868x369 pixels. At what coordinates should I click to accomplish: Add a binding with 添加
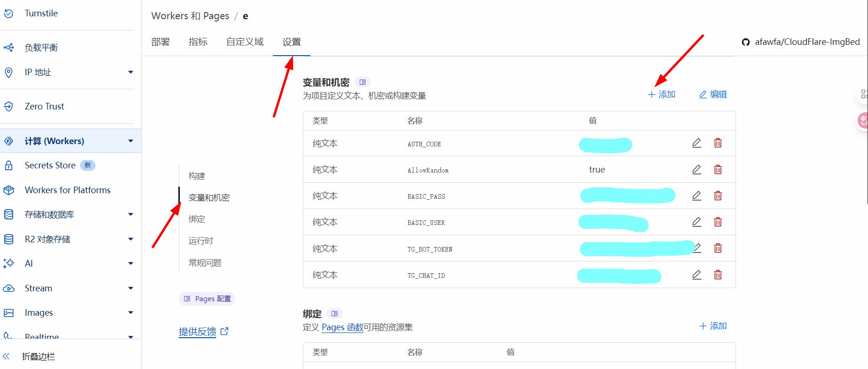(x=713, y=326)
